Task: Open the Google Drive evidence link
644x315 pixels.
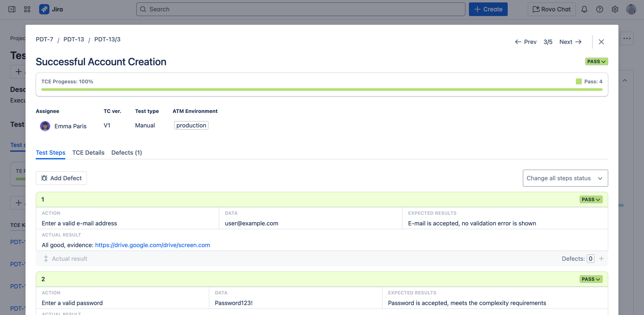Action: pyautogui.click(x=152, y=245)
